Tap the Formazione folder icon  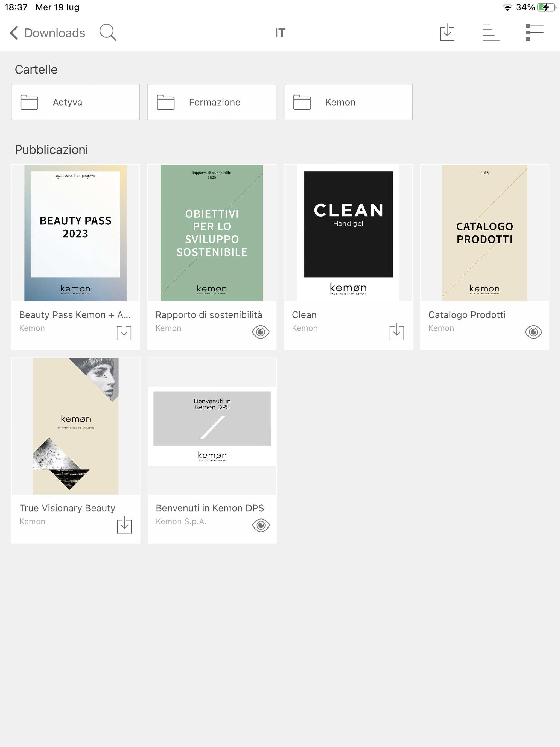[165, 102]
